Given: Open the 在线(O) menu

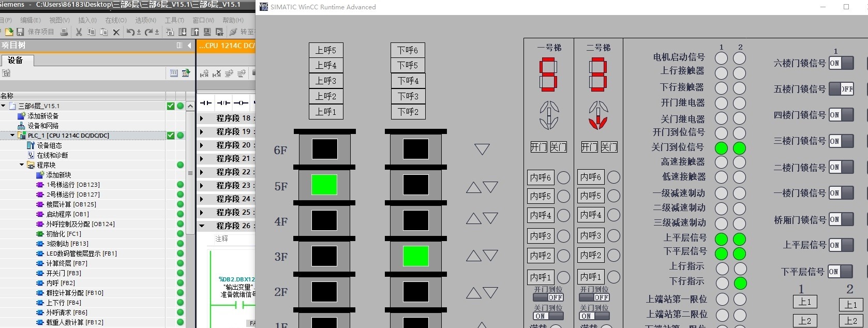Looking at the screenshot, I should coord(116,20).
